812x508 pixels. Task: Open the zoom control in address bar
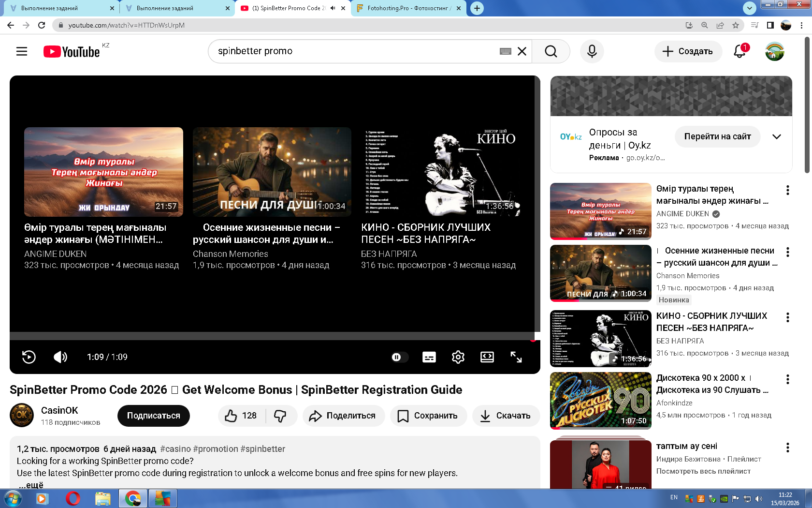[705, 25]
